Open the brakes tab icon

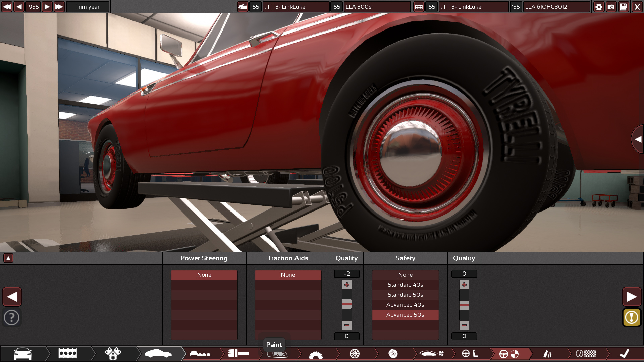click(393, 354)
